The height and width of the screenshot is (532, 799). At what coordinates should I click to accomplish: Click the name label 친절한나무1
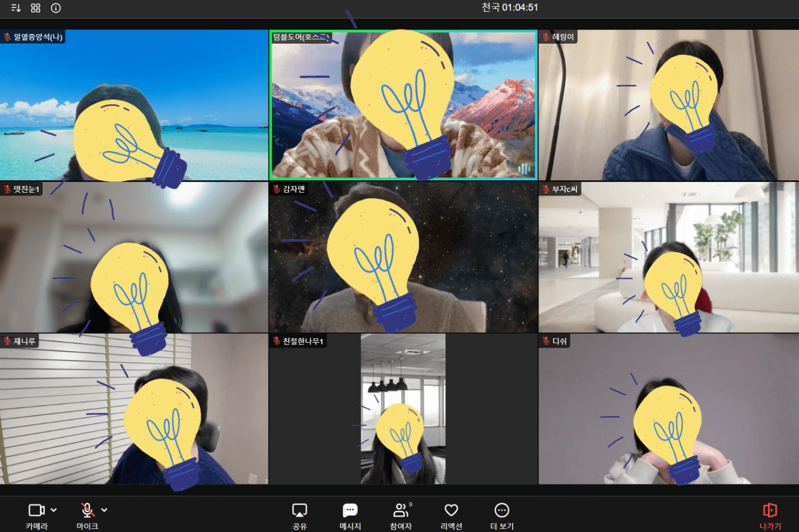tap(303, 341)
